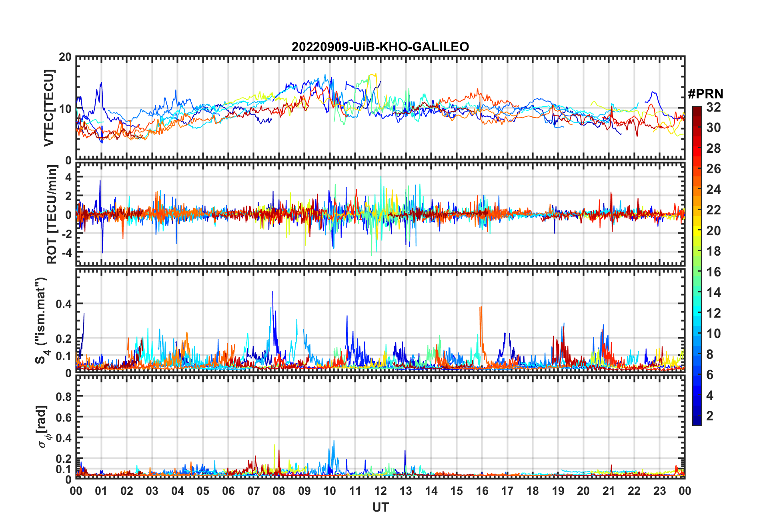Click the ROT [TECU/min] axis label
Screen dimensions: 761x532
[x=52, y=214]
